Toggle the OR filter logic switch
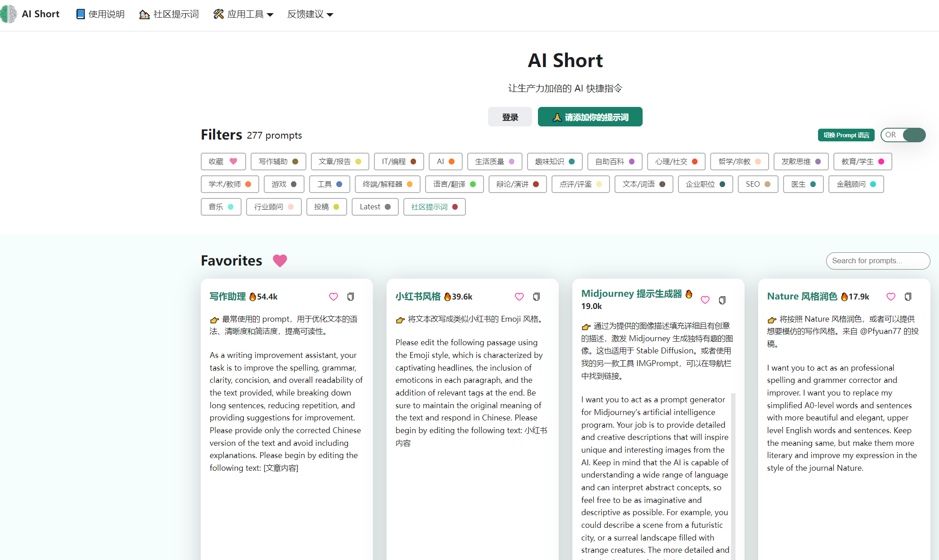Image resolution: width=939 pixels, height=560 pixels. click(x=903, y=135)
